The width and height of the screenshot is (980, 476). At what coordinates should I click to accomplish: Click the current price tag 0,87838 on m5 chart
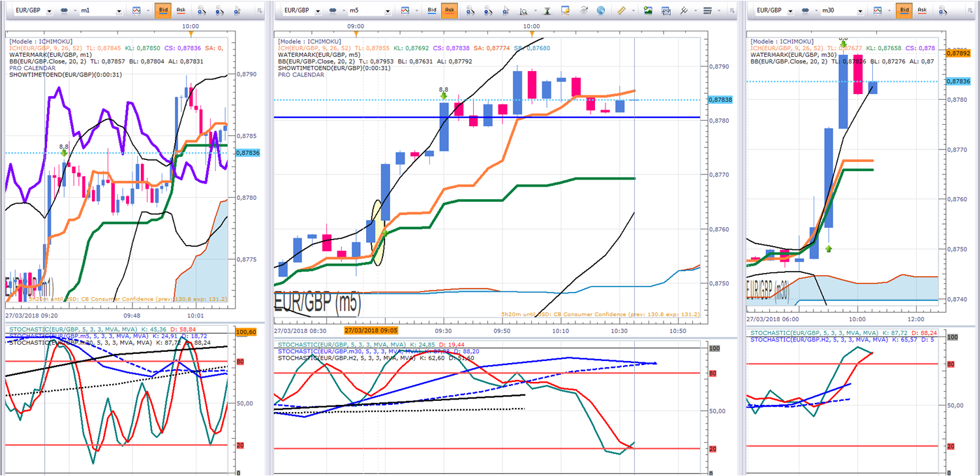pyautogui.click(x=720, y=100)
